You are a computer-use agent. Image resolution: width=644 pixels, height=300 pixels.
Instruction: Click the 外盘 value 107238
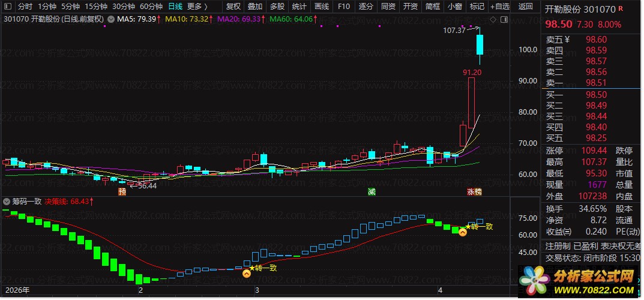click(592, 197)
